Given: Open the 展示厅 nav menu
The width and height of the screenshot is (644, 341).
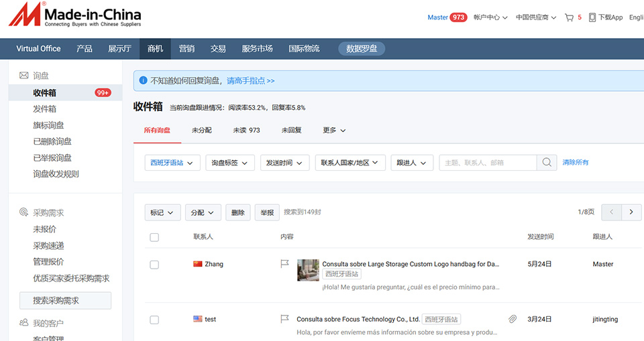Looking at the screenshot, I should point(119,48).
